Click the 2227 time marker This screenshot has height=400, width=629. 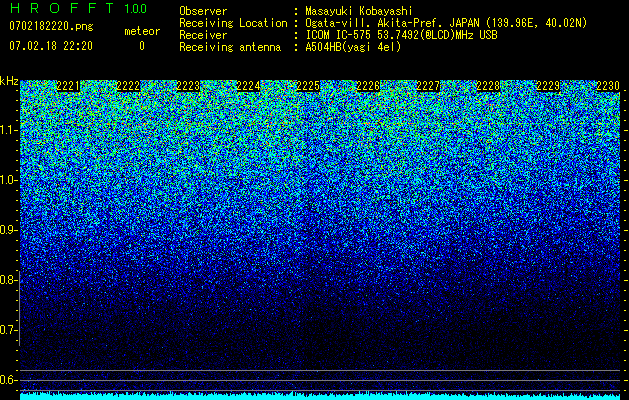428,86
